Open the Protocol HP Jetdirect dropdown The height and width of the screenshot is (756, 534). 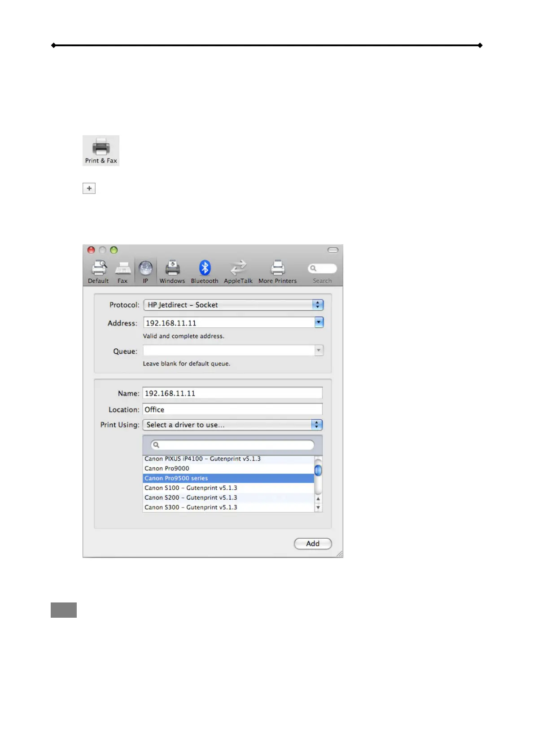[233, 305]
